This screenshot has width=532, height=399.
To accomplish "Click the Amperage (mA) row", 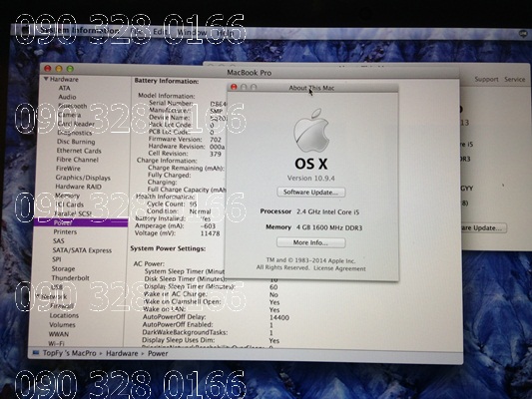I will point(175,226).
